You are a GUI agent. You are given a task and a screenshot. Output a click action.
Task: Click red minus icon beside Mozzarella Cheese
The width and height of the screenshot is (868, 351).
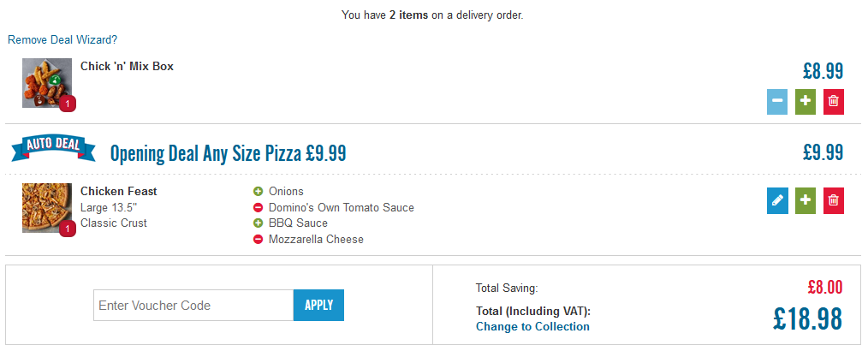pos(258,240)
